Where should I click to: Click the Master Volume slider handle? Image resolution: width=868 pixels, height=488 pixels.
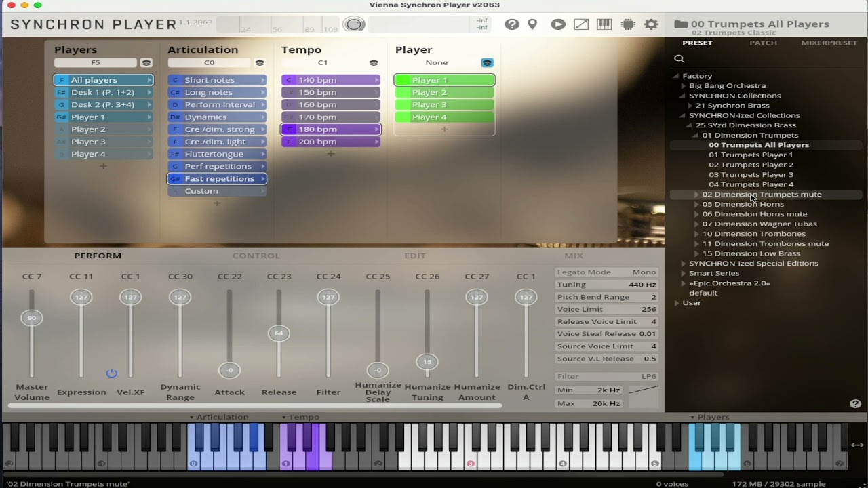click(31, 318)
